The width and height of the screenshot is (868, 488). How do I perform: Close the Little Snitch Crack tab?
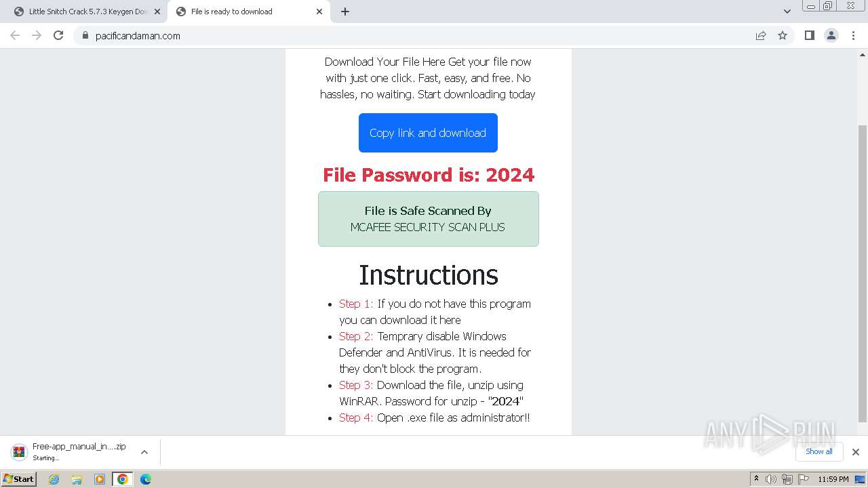[157, 12]
